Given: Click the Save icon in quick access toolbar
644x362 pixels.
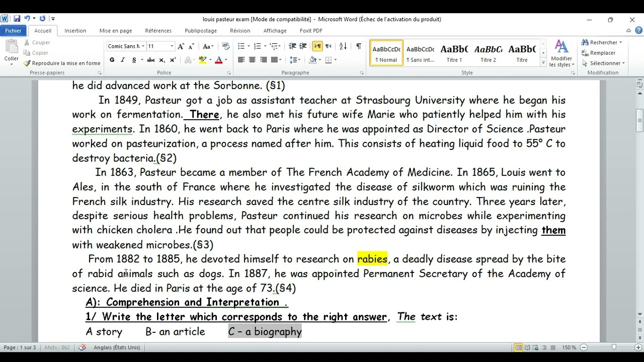Looking at the screenshot, I should click(17, 19).
